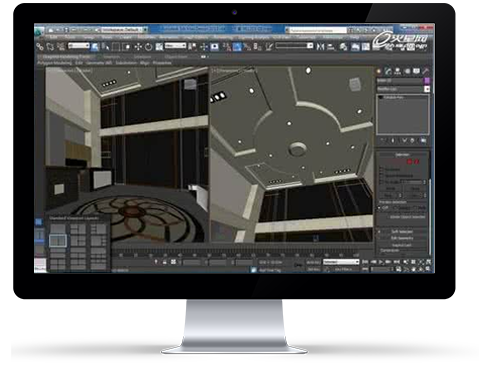Click the Mirror tool icon
479x365 pixels.
pyautogui.click(x=320, y=47)
